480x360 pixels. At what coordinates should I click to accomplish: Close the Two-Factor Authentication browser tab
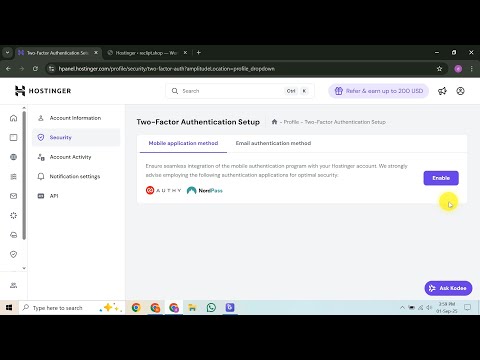click(96, 53)
